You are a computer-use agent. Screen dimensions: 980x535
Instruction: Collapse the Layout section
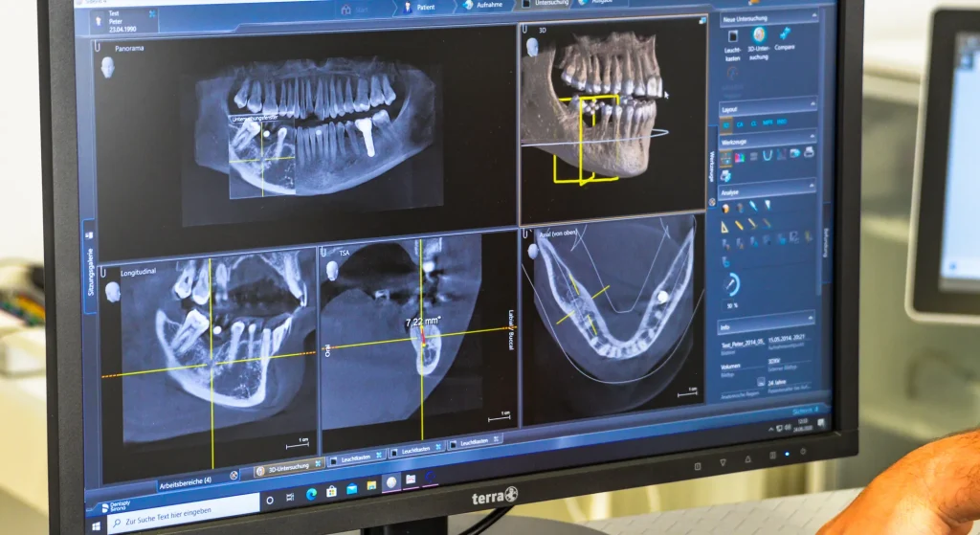[x=813, y=103]
